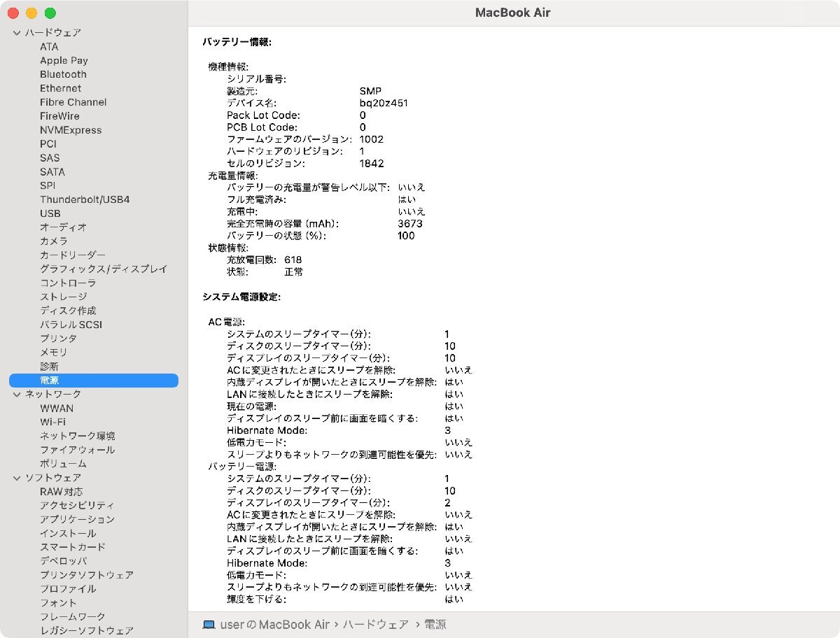Select Ethernet in the sidebar
Image resolution: width=840 pixels, height=638 pixels.
click(60, 88)
